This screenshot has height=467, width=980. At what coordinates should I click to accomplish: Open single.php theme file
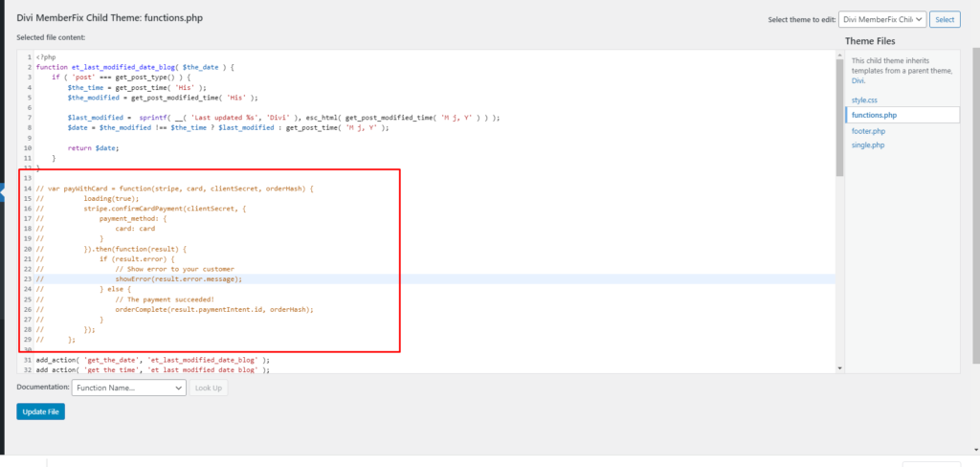(x=868, y=145)
